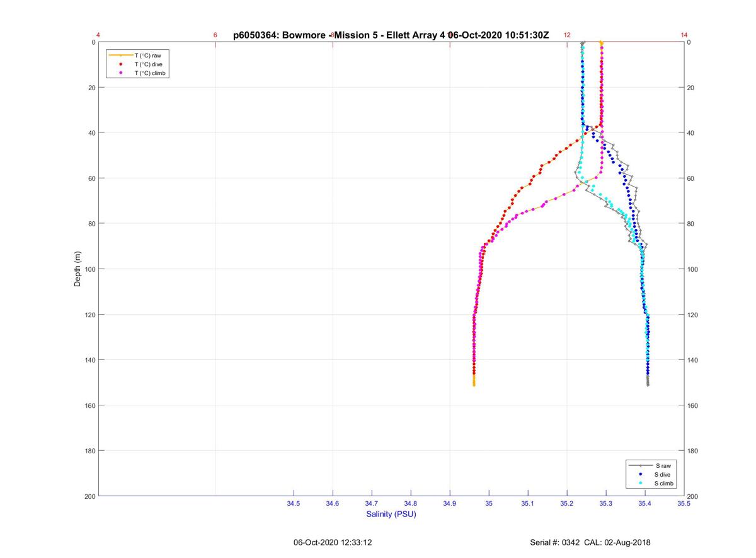This screenshot has width=756, height=558.
Task: Click cyan dot marker beside 'S climb'
Action: pyautogui.click(x=641, y=483)
